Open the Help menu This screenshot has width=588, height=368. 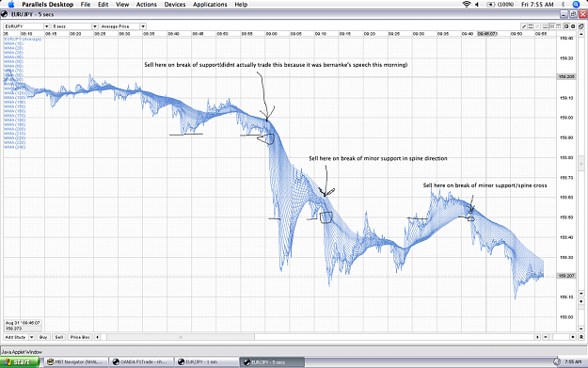click(241, 5)
